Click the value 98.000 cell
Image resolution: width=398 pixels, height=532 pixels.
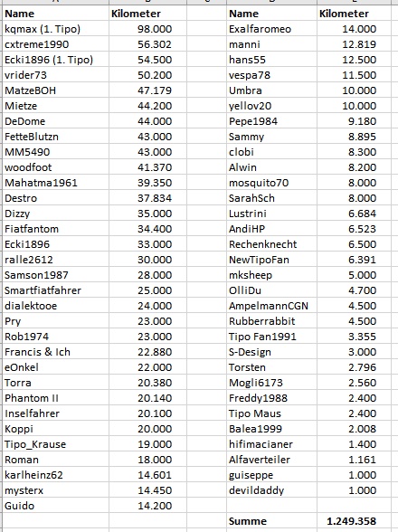point(147,29)
